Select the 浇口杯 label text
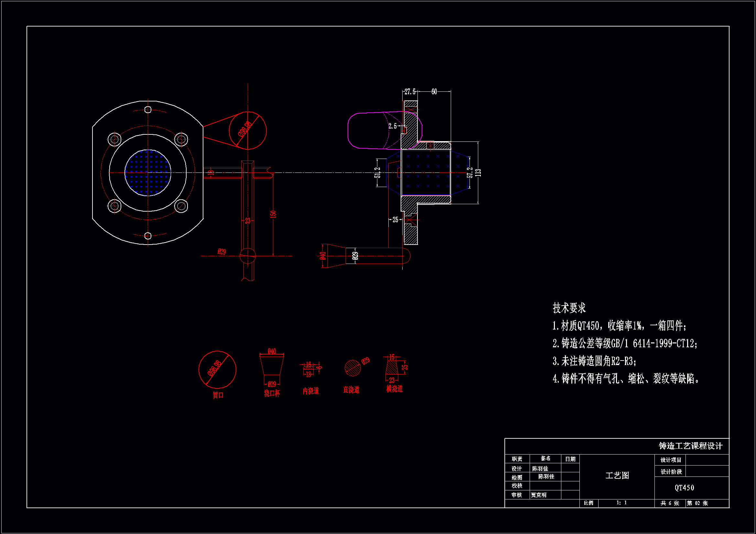 (272, 393)
